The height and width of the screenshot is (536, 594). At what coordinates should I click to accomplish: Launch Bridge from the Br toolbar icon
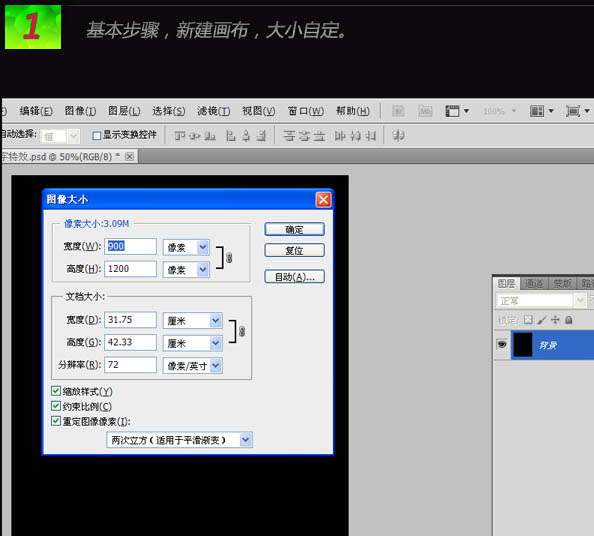click(x=398, y=111)
